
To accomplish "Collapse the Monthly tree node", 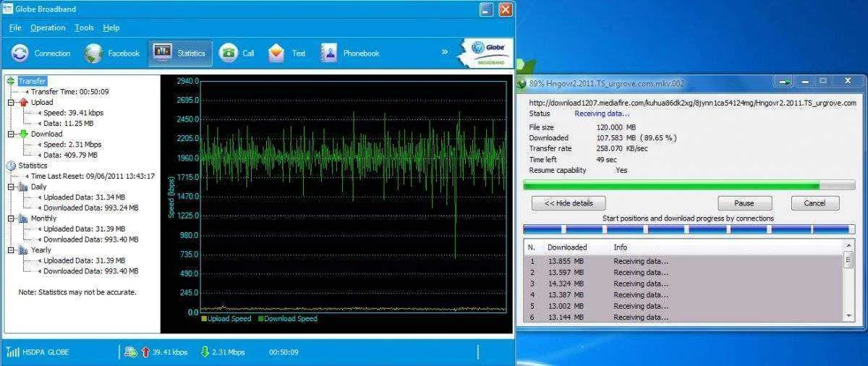I will (x=11, y=218).
